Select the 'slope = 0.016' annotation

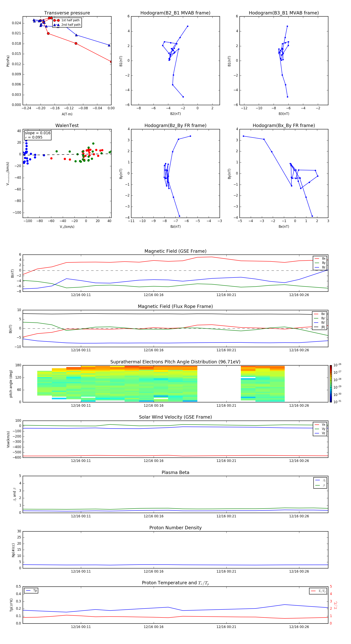coord(38,133)
